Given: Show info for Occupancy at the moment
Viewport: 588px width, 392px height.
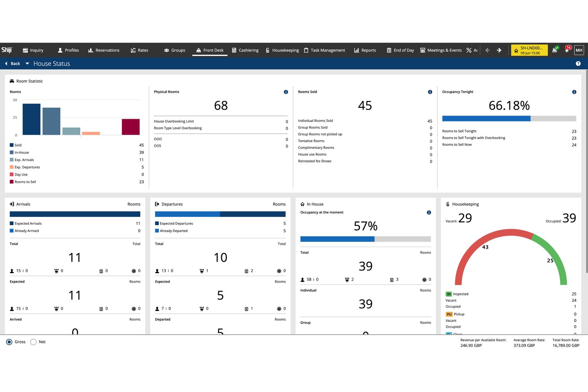Looking at the screenshot, I should (x=429, y=212).
